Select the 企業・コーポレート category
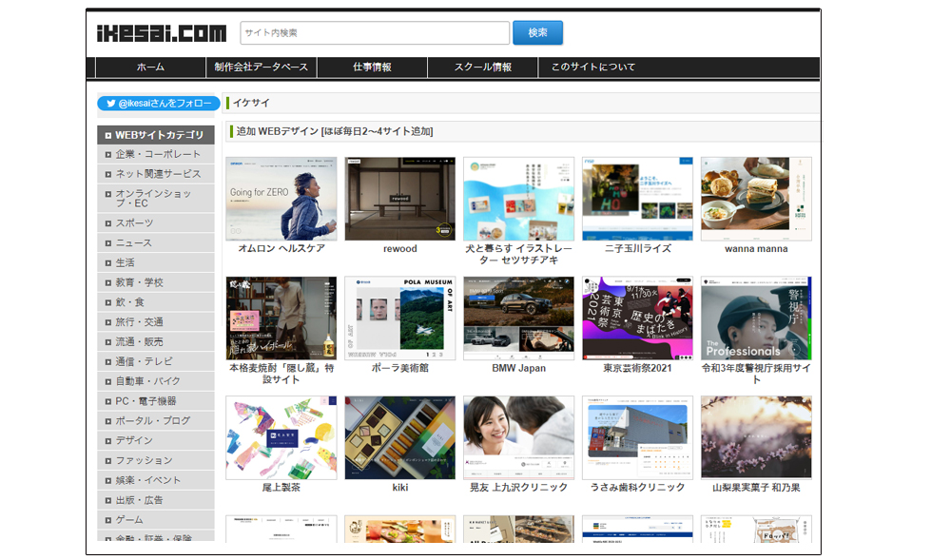The width and height of the screenshot is (951, 560). click(158, 154)
